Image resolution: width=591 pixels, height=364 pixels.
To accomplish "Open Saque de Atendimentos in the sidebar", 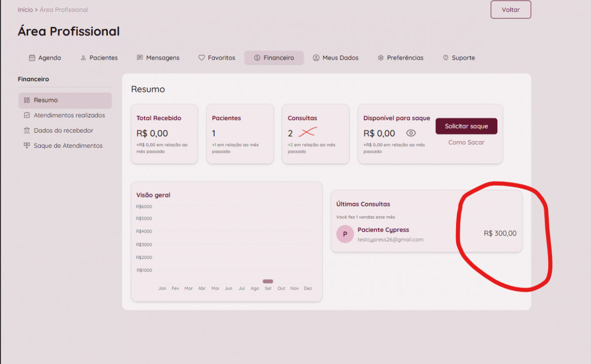I will pyautogui.click(x=68, y=146).
